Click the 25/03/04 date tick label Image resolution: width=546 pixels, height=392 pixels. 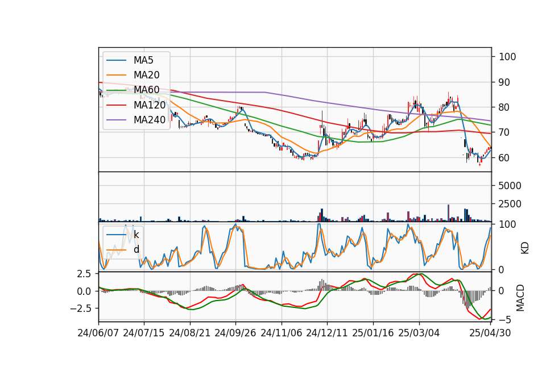point(419,333)
